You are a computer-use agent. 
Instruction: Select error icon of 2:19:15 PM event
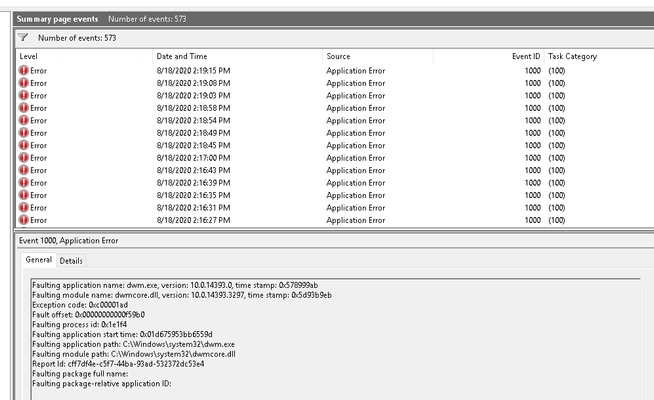pos(23,70)
